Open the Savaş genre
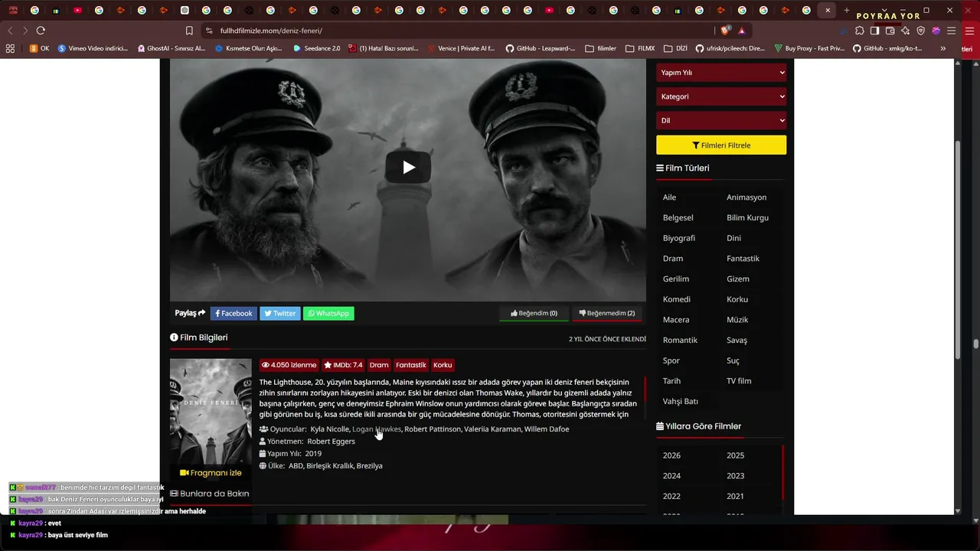The width and height of the screenshot is (980, 551). click(737, 340)
